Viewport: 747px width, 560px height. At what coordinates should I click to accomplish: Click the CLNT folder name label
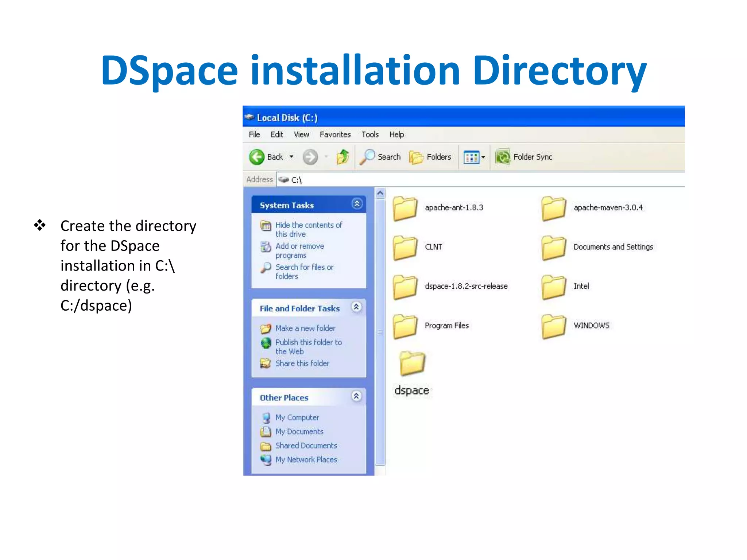(x=433, y=247)
